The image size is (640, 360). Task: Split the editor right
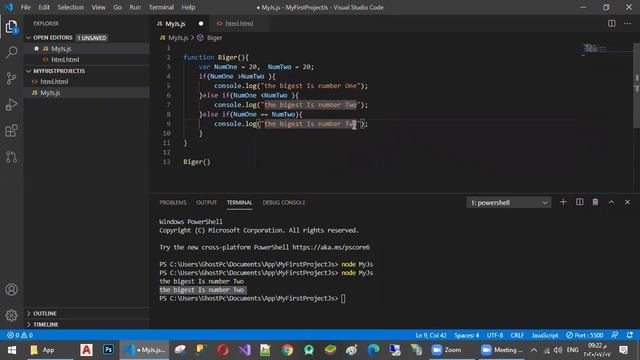click(x=611, y=23)
